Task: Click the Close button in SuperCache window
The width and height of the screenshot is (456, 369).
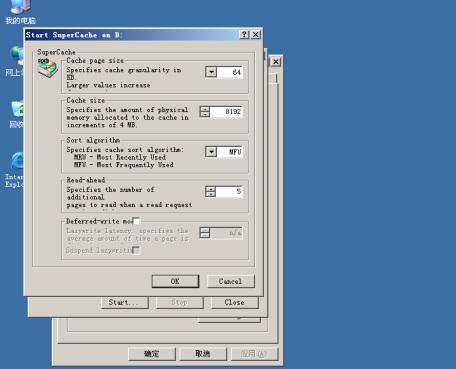Action: [x=235, y=303]
